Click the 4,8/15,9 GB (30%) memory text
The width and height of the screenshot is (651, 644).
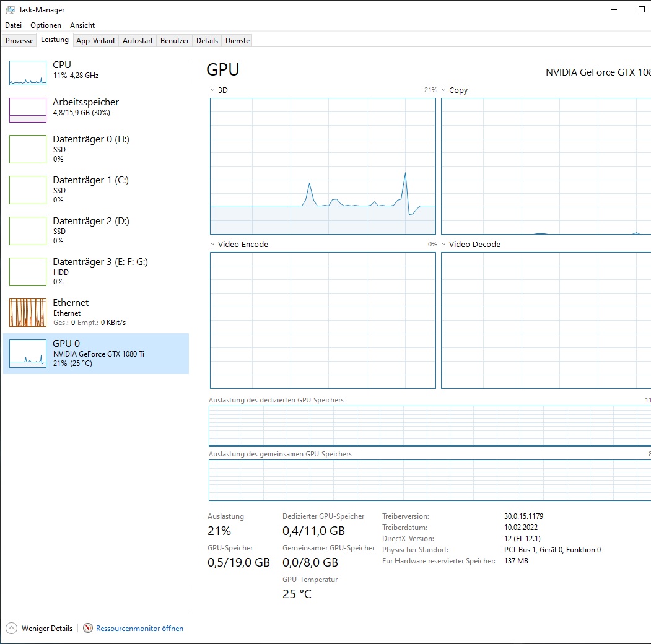click(81, 113)
